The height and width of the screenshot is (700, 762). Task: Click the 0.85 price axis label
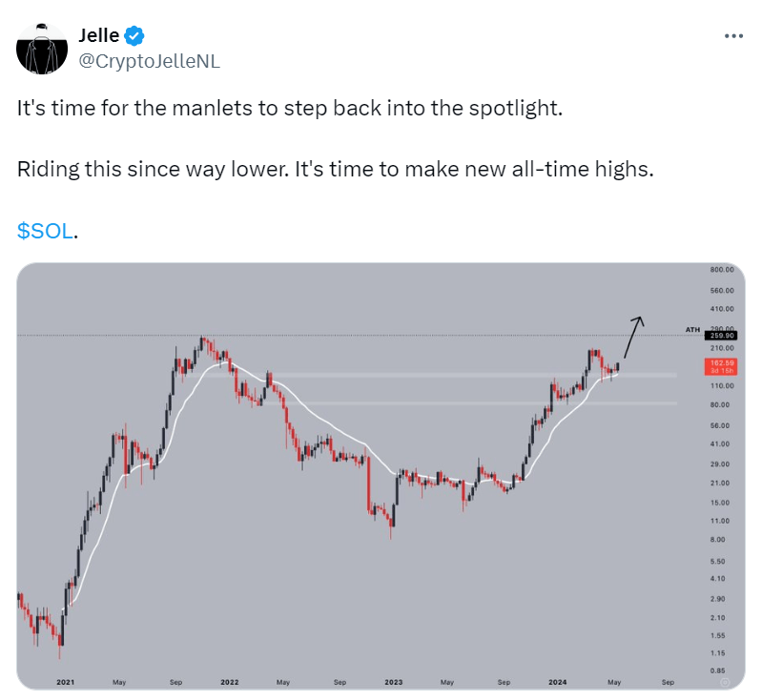pos(718,670)
